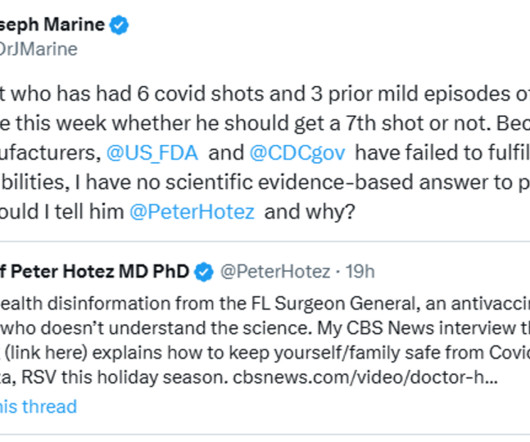Viewport: 530px width, 442px height.
Task: Open the cbsnews.com/video/doctor-h link
Action: (x=365, y=377)
